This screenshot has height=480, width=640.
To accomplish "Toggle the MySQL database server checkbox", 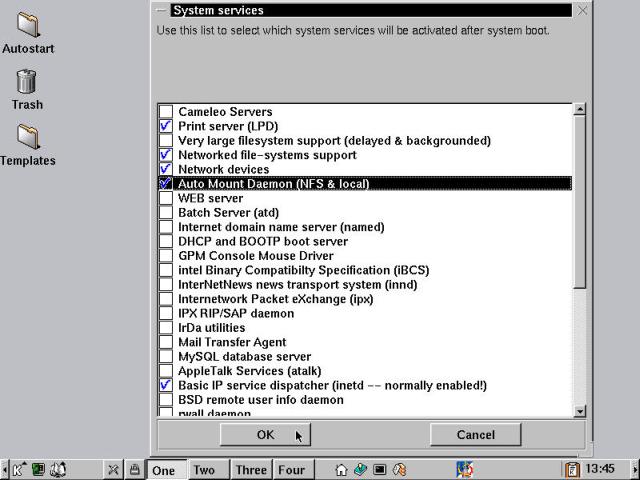I will (x=166, y=357).
